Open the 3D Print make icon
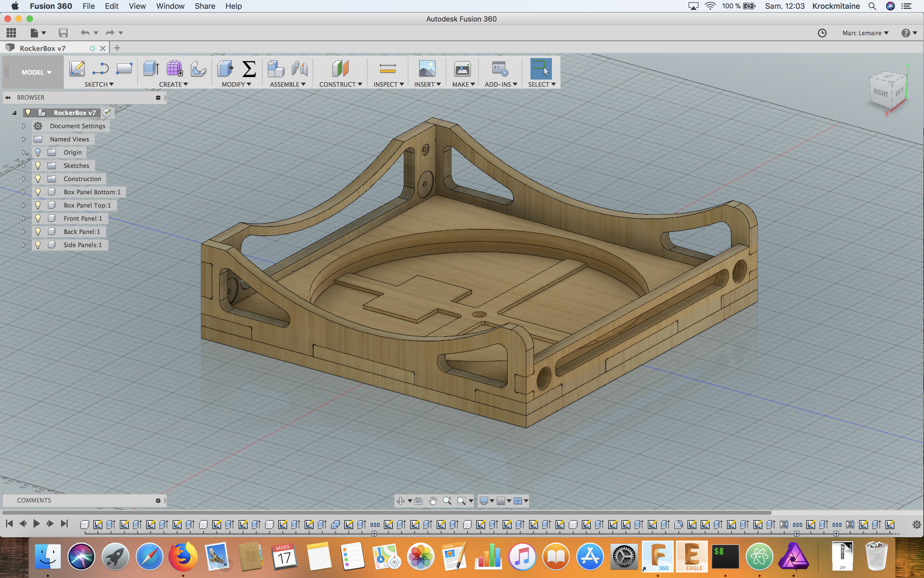Image resolution: width=924 pixels, height=578 pixels. pyautogui.click(x=462, y=69)
